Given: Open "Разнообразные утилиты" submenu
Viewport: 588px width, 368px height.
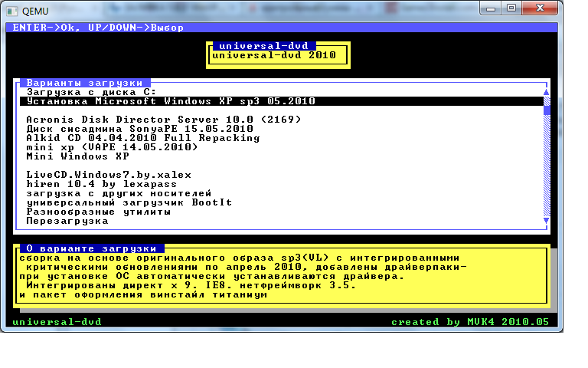Looking at the screenshot, I should pos(98,212).
